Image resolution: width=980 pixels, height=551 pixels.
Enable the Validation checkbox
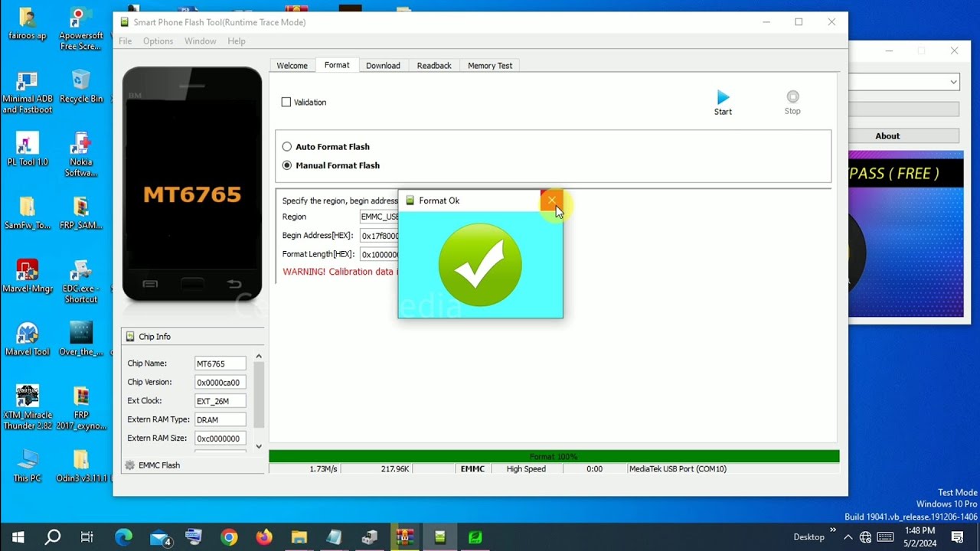click(x=286, y=102)
